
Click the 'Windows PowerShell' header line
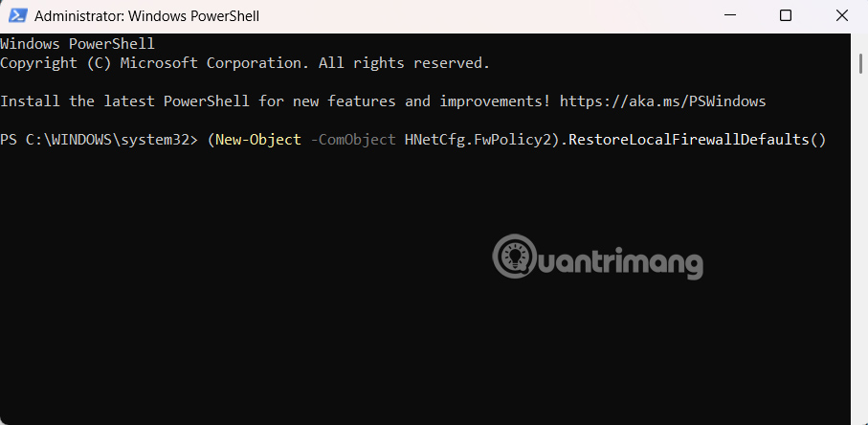pyautogui.click(x=78, y=44)
